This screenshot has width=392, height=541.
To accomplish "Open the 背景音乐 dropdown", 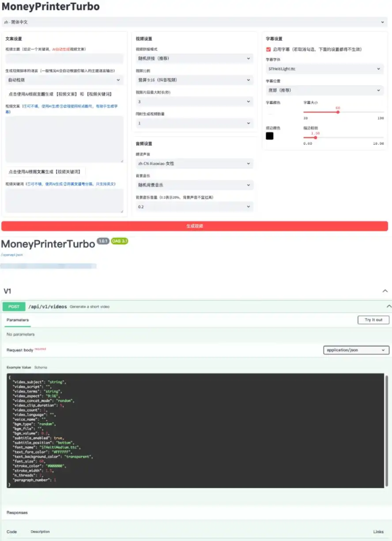I will 194,185.
